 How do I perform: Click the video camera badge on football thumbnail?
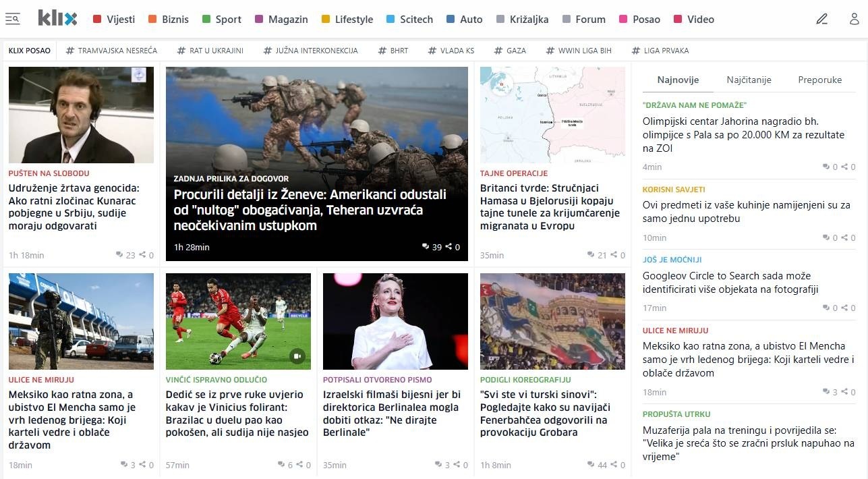pyautogui.click(x=297, y=356)
